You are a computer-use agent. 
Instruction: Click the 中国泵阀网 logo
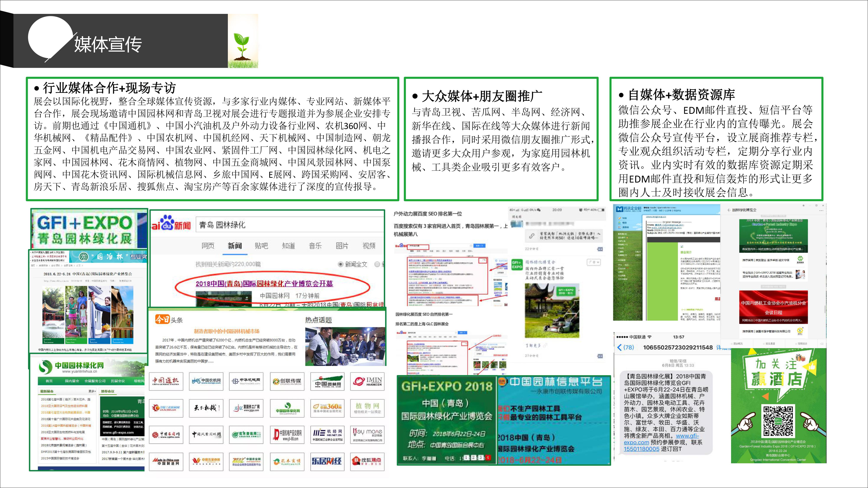pos(166,434)
